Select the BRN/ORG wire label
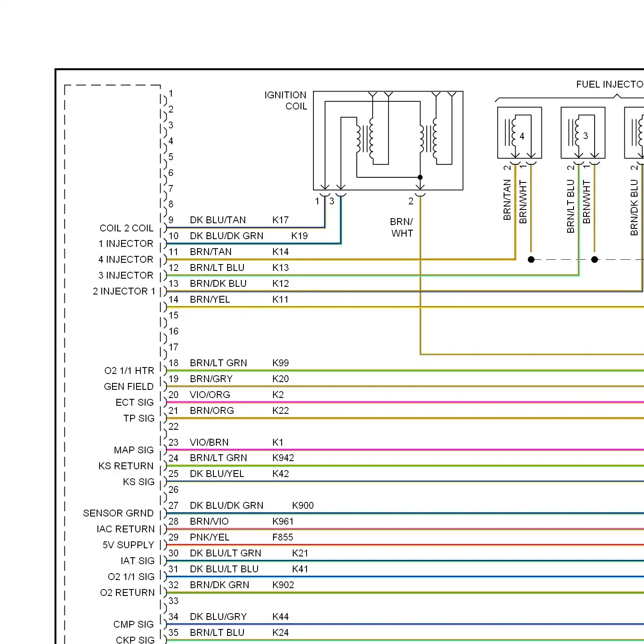Viewport: 644px width, 644px height. tap(212, 410)
